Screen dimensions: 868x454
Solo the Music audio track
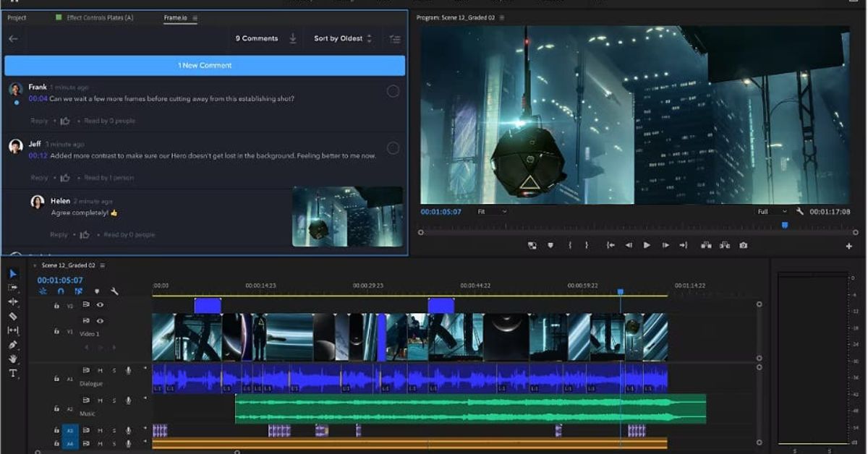(x=114, y=401)
